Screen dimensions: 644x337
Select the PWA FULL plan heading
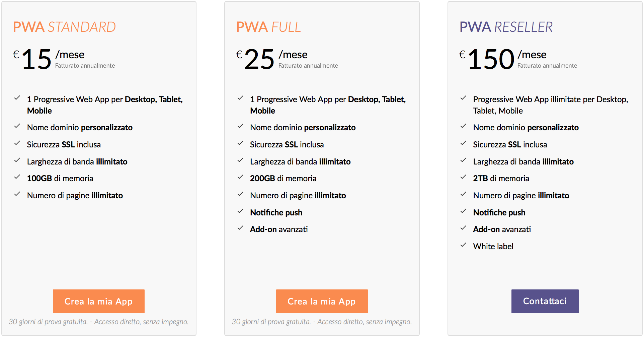coord(268,27)
